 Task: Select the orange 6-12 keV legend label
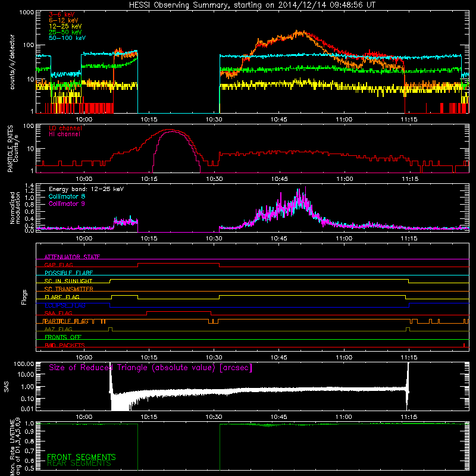click(64, 20)
